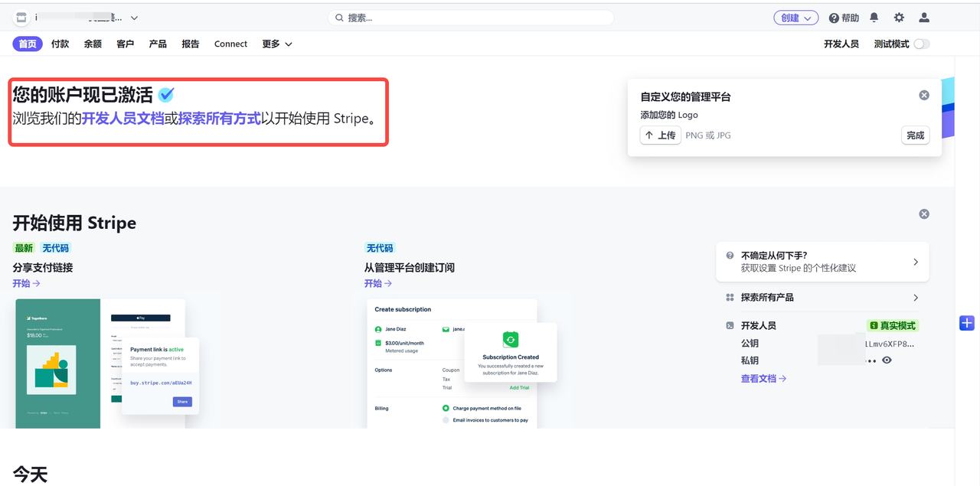Click 开始 under 分享支付链接
This screenshot has width=980, height=486.
(x=26, y=283)
